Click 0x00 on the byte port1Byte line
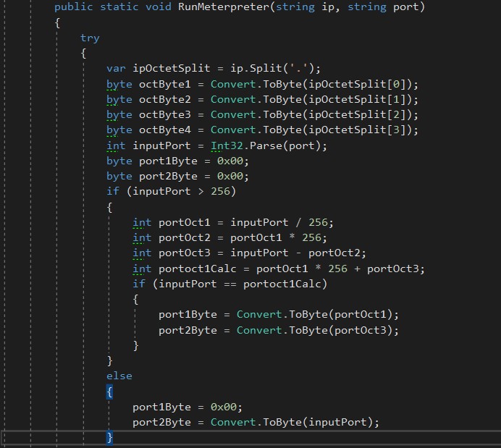The image size is (501, 448). 230,161
